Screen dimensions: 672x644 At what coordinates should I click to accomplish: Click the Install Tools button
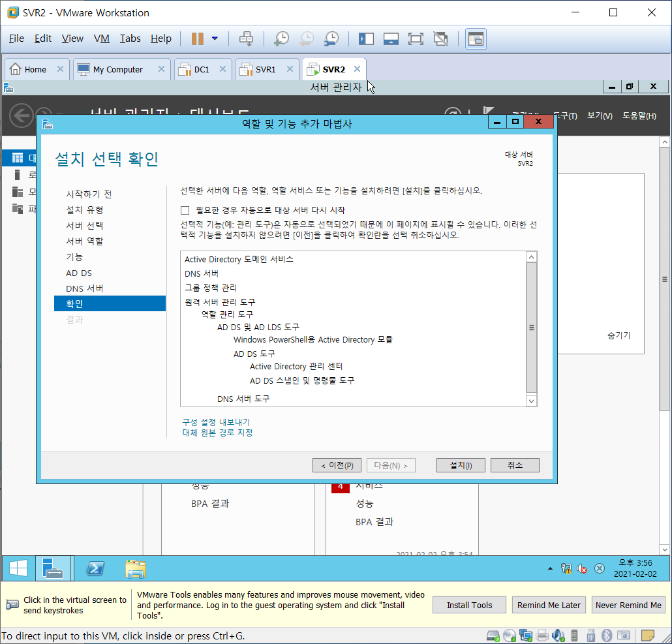point(469,605)
